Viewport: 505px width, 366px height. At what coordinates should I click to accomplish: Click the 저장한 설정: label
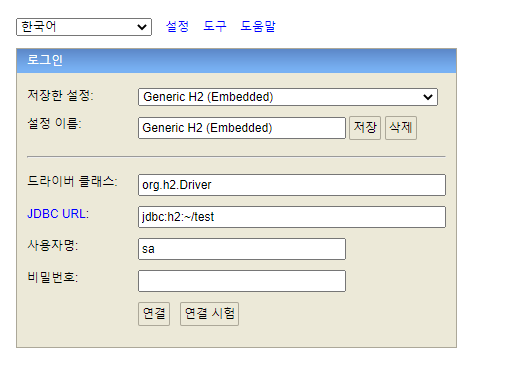click(60, 95)
